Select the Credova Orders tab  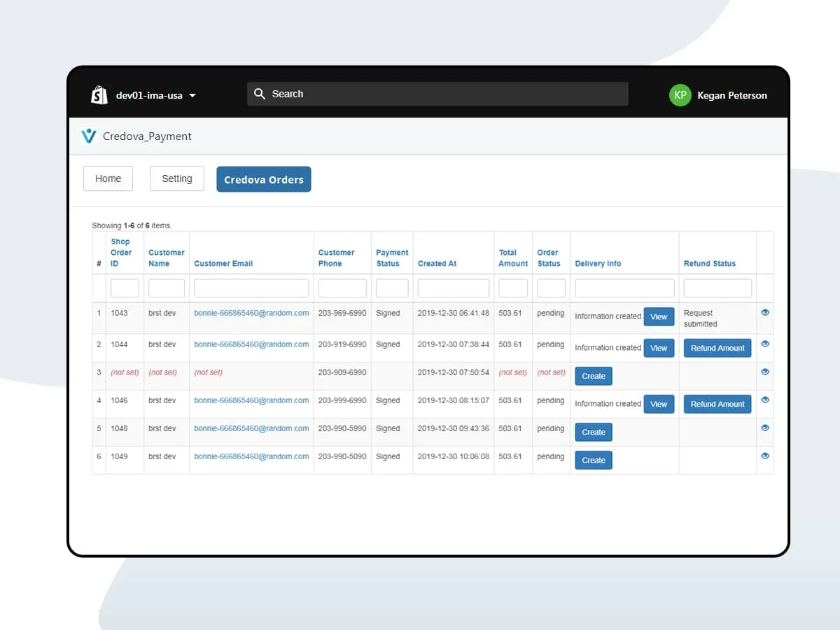point(264,179)
